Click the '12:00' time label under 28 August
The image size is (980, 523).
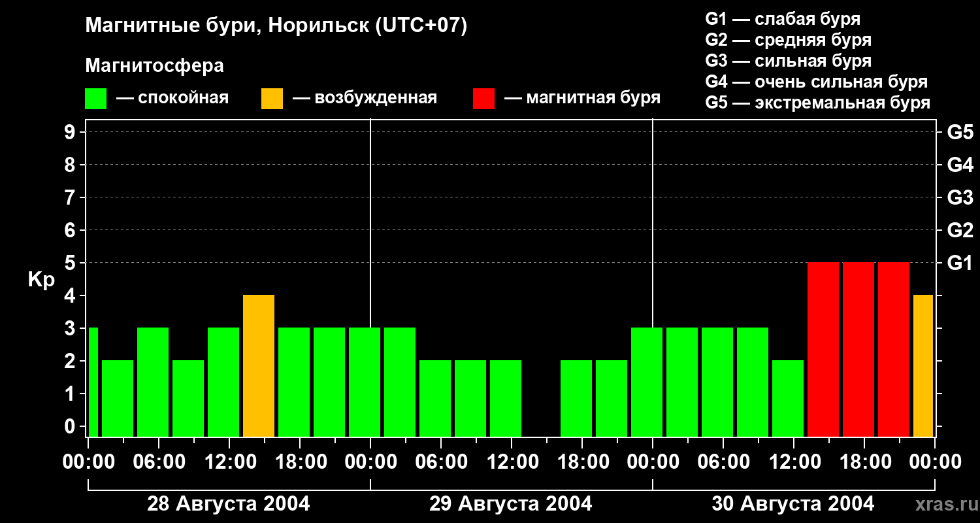tap(231, 462)
